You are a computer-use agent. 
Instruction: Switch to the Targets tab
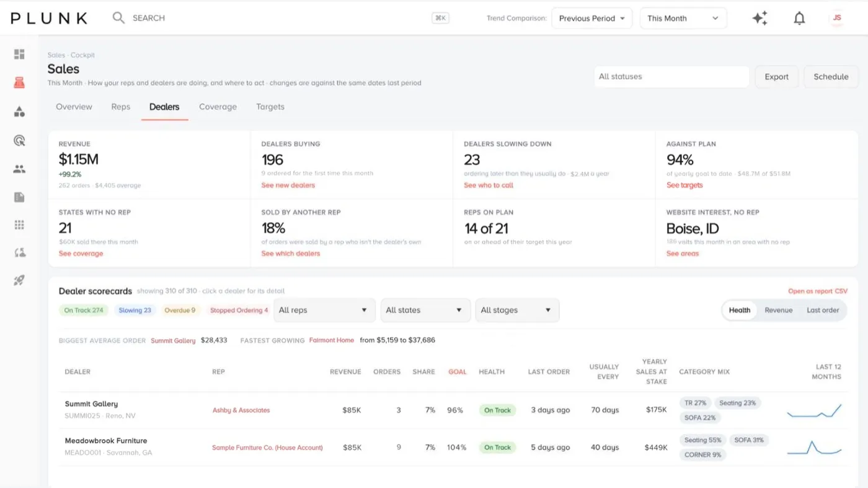270,107
